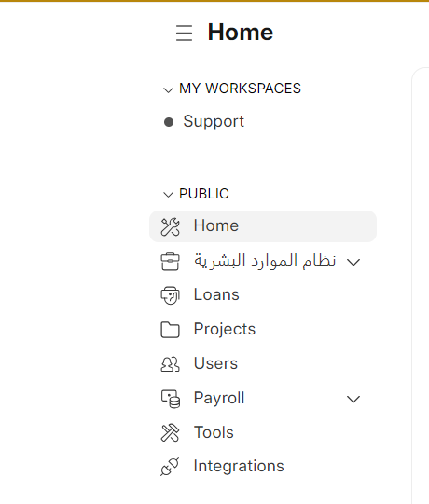This screenshot has height=504, width=429.
Task: Click the Home page title at top
Action: pos(241,33)
